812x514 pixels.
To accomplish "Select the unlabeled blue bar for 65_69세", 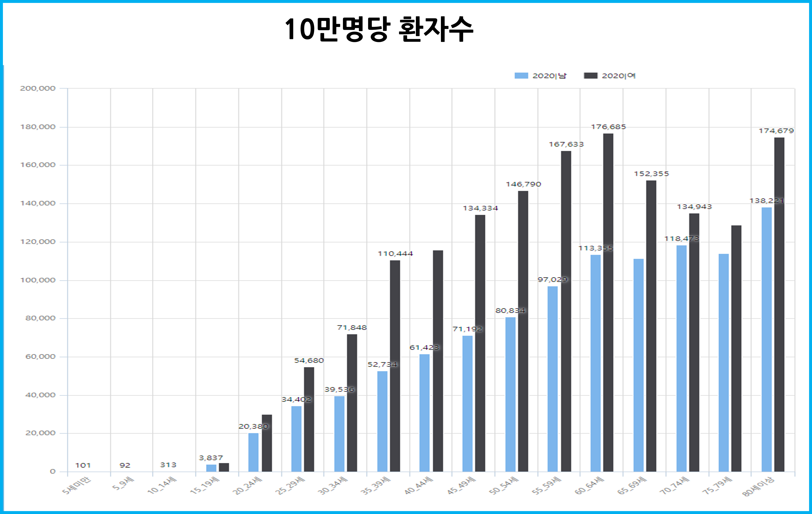I will point(638,365).
